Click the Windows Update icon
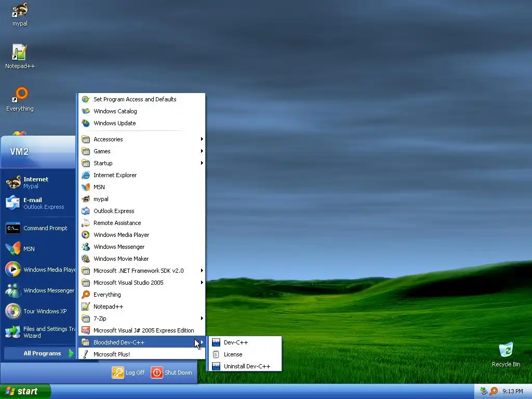 click(x=86, y=123)
